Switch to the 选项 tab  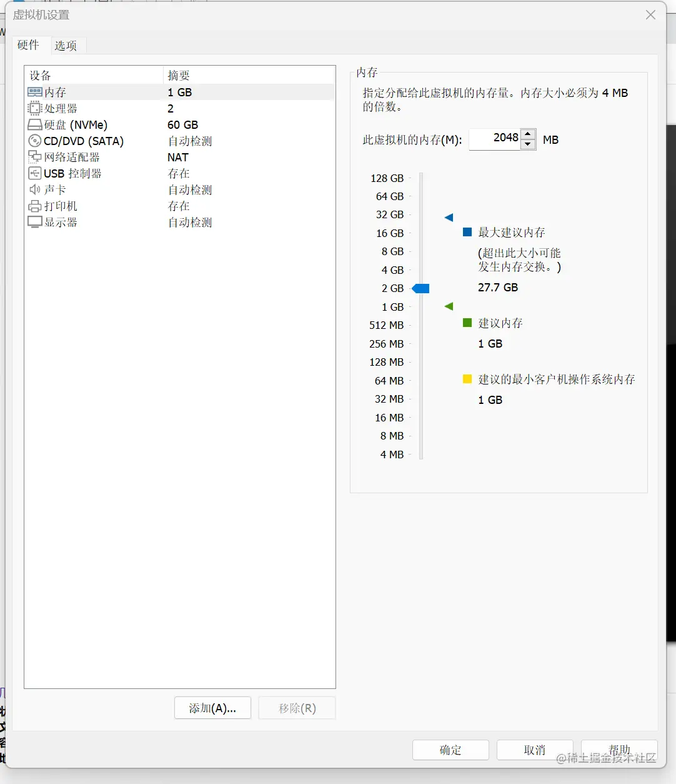coord(66,45)
